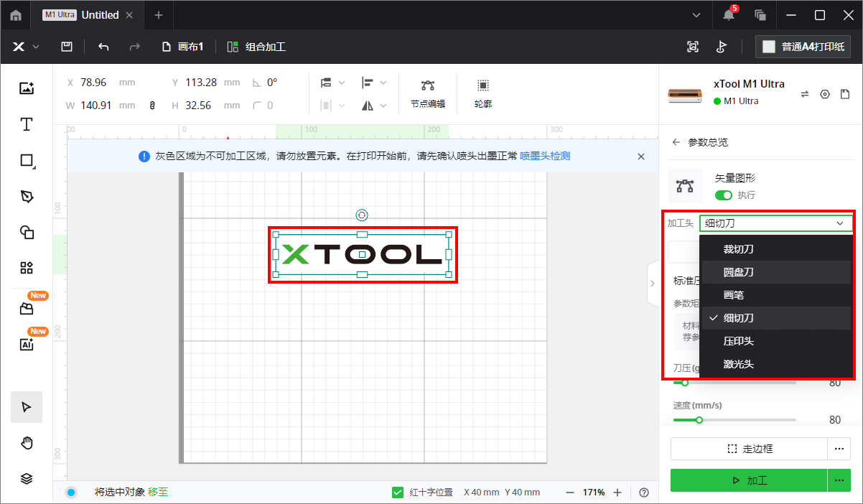
Task: Activate the hand pan tool
Action: (27, 443)
